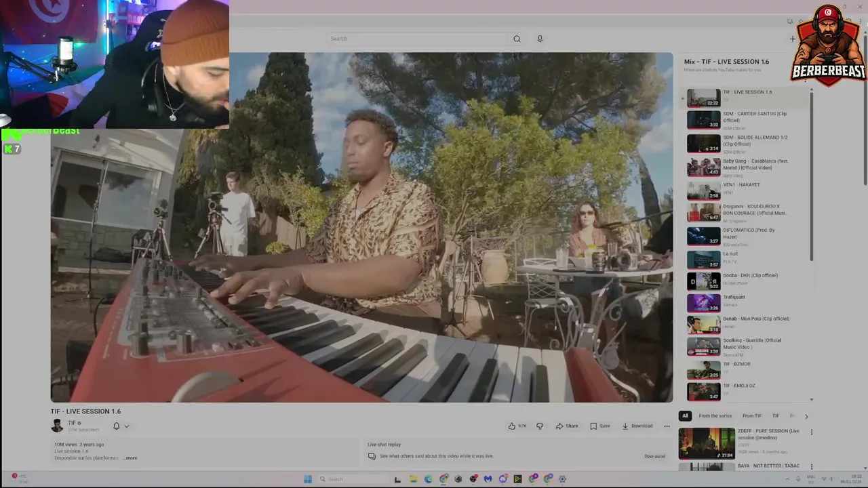Play TIF - LIVE SESSION 1.6 in mix list
The height and width of the screenshot is (488, 868).
tap(746, 98)
